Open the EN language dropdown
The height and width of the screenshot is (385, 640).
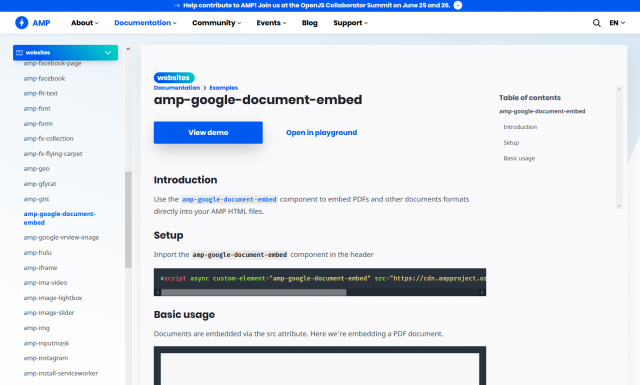tap(617, 23)
